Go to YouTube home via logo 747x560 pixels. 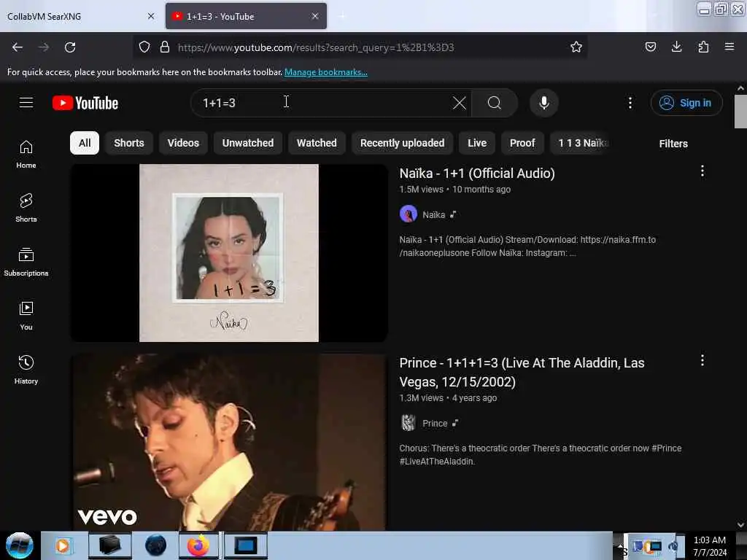[x=85, y=103]
